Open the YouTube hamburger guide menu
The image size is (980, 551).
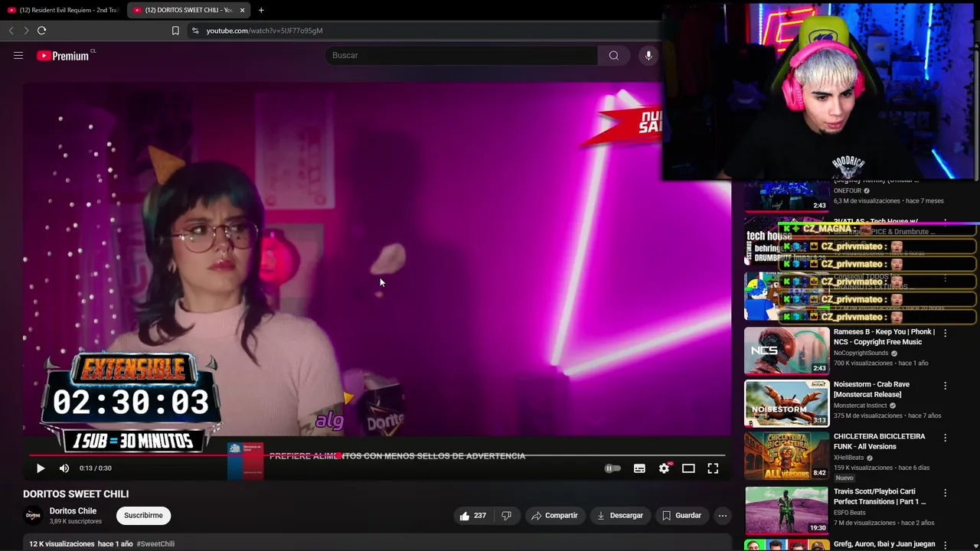(18, 55)
